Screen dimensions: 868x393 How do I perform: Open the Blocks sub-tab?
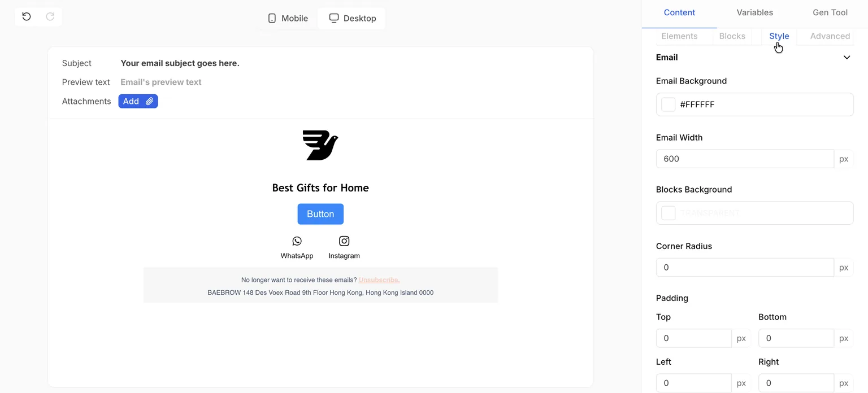point(732,36)
